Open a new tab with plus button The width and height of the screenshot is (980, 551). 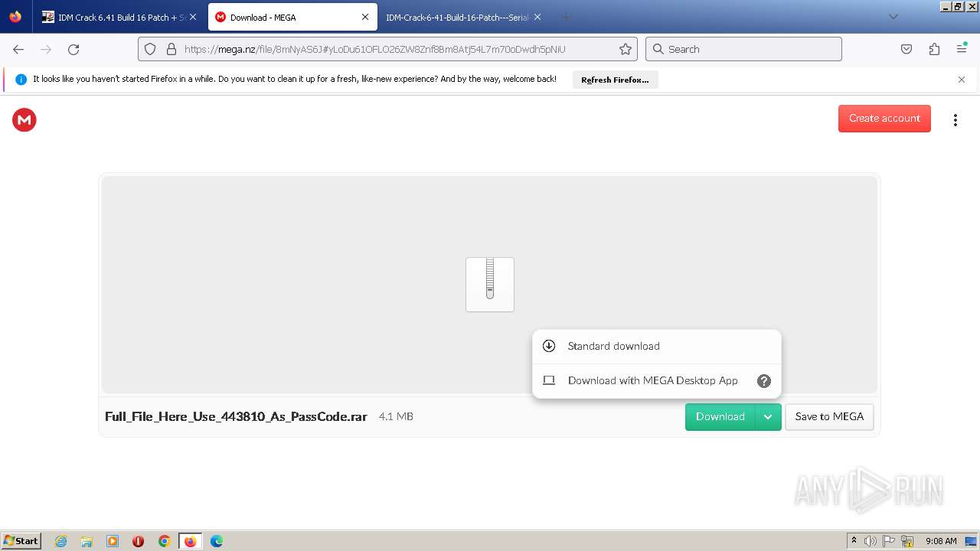pyautogui.click(x=566, y=17)
